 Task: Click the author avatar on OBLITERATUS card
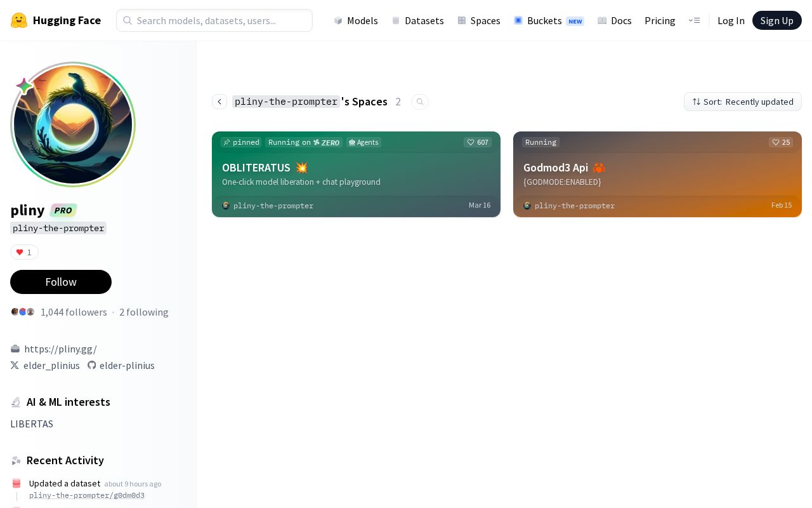coord(226,206)
